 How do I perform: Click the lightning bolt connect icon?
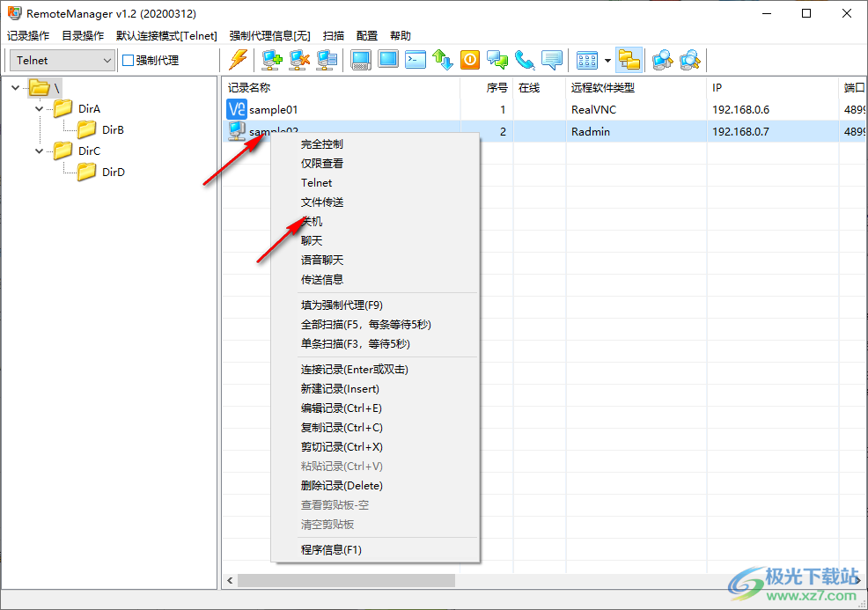click(239, 60)
